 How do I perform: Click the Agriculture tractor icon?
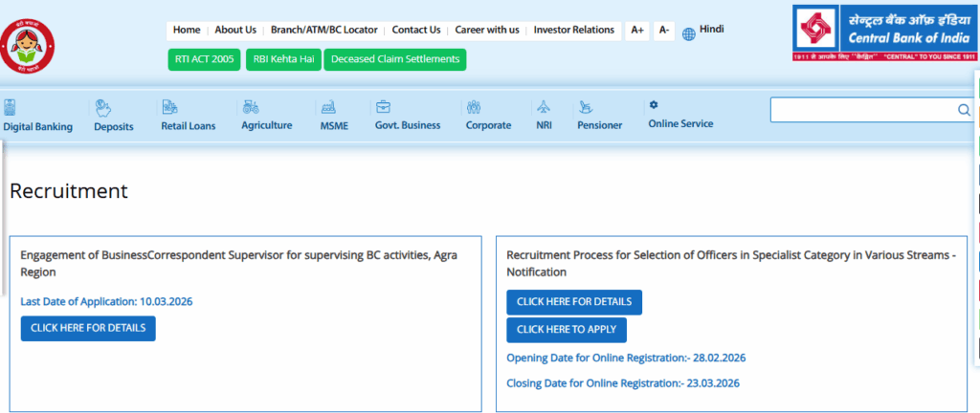click(x=250, y=106)
